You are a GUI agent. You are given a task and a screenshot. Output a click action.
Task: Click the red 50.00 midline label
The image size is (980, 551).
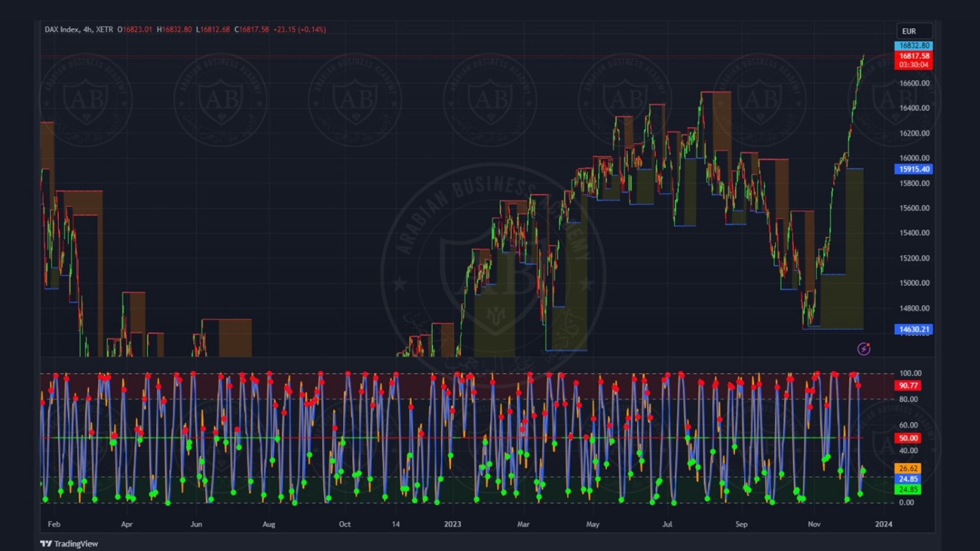tap(908, 438)
